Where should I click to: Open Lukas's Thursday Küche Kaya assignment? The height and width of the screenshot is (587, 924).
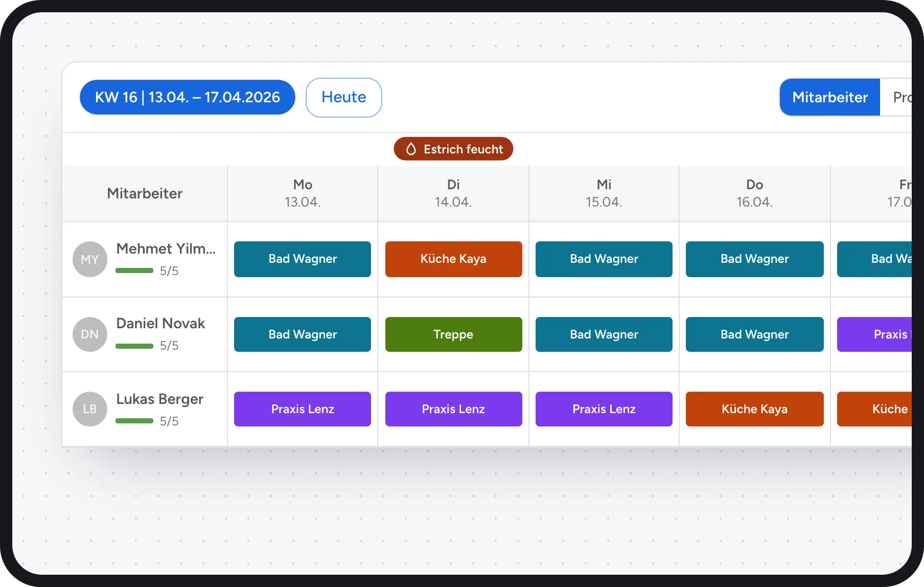click(x=755, y=409)
